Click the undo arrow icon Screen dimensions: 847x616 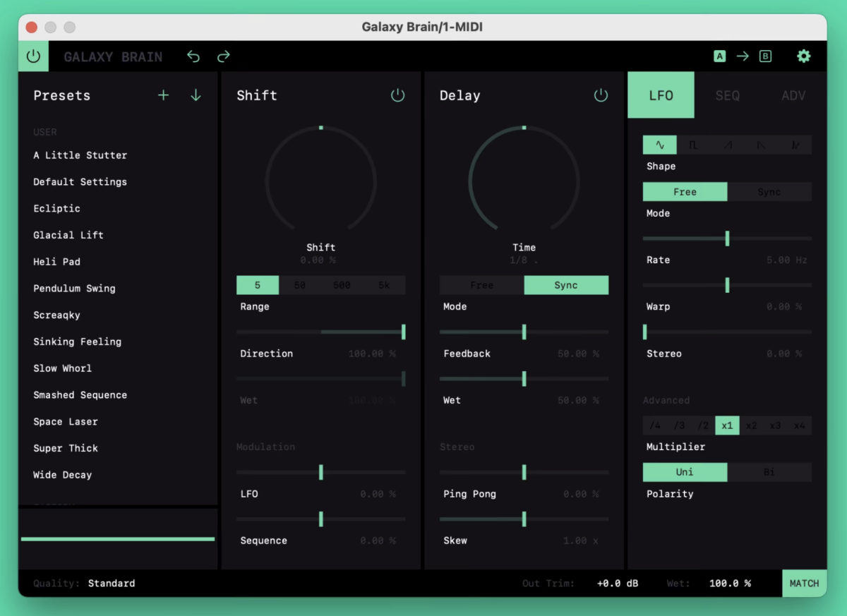[193, 56]
